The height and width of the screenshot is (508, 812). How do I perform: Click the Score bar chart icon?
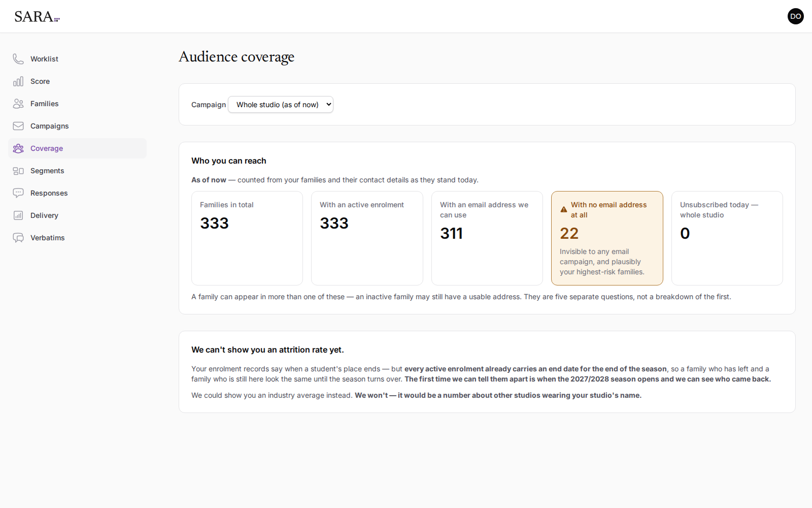(18, 81)
